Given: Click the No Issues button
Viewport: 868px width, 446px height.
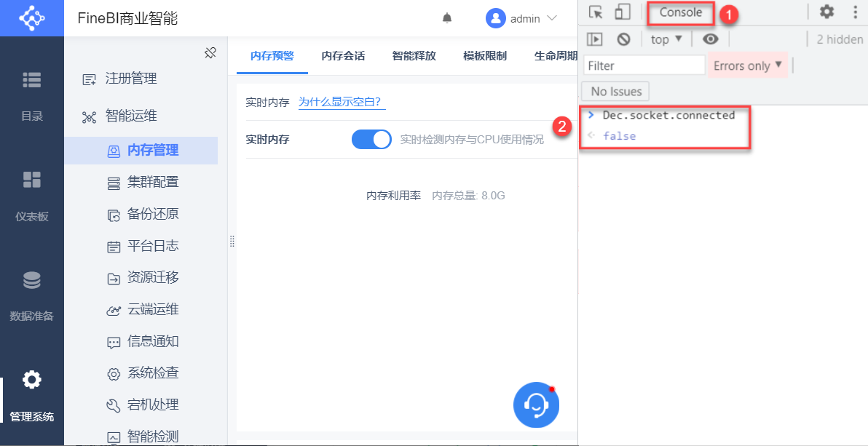Looking at the screenshot, I should click(x=615, y=91).
